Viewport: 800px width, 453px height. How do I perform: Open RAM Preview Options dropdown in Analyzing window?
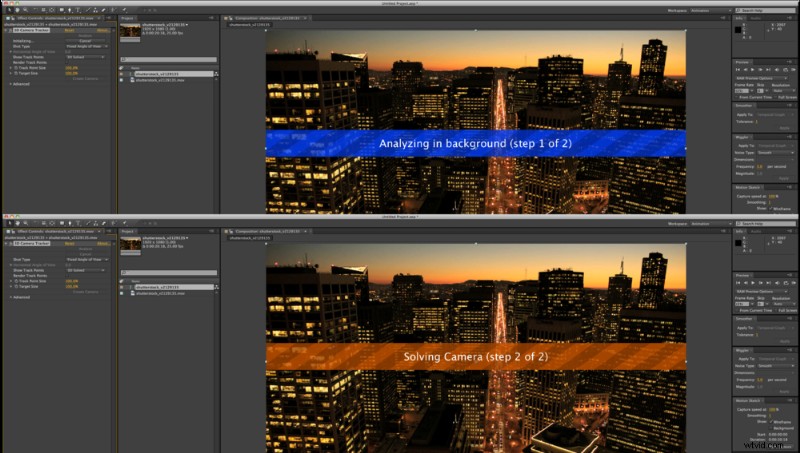click(762, 78)
